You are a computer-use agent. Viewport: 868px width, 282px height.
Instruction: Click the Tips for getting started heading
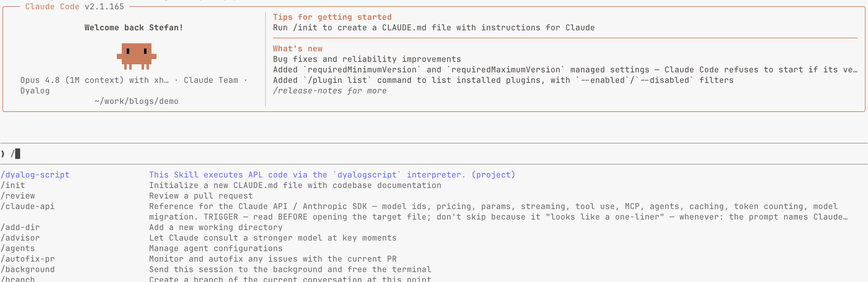click(x=332, y=17)
